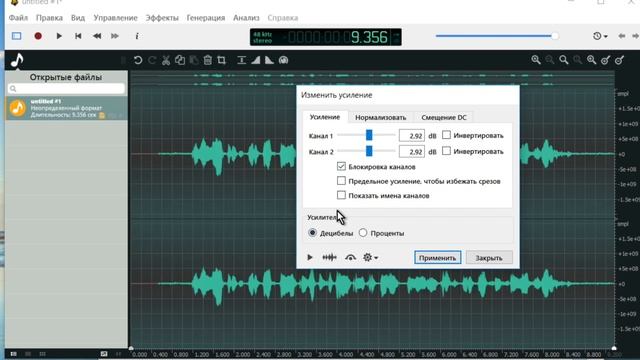Zoom out vertically on the amplitude
640x360 pixels.
619,60
